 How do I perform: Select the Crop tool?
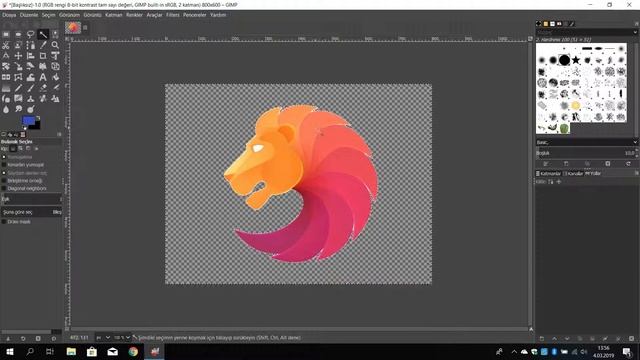[43, 56]
